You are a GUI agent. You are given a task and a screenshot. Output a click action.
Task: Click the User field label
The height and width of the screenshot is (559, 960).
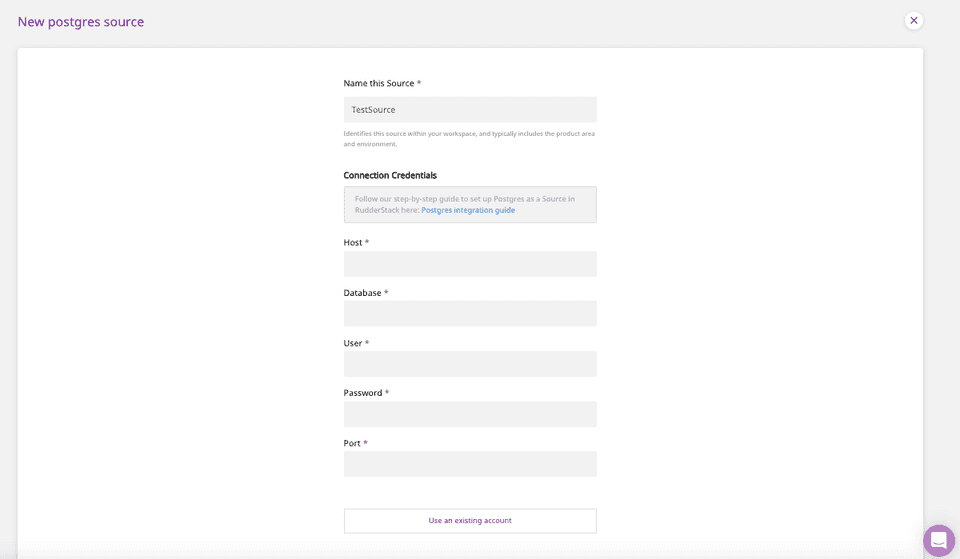pyautogui.click(x=353, y=343)
